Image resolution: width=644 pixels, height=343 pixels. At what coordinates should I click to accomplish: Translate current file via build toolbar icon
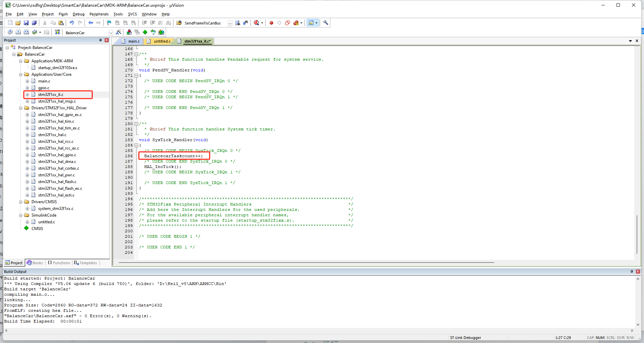pyautogui.click(x=10, y=32)
